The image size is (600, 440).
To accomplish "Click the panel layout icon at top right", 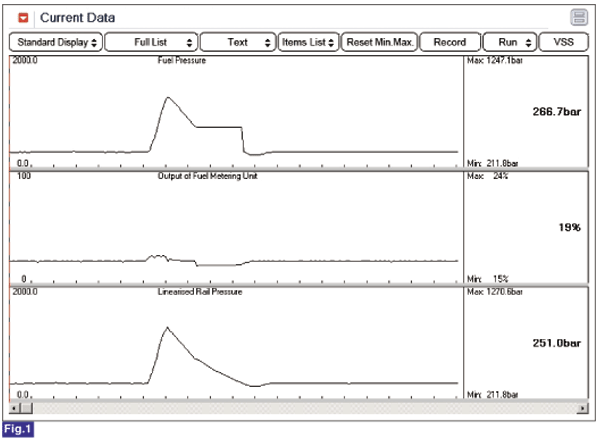I will point(579,18).
